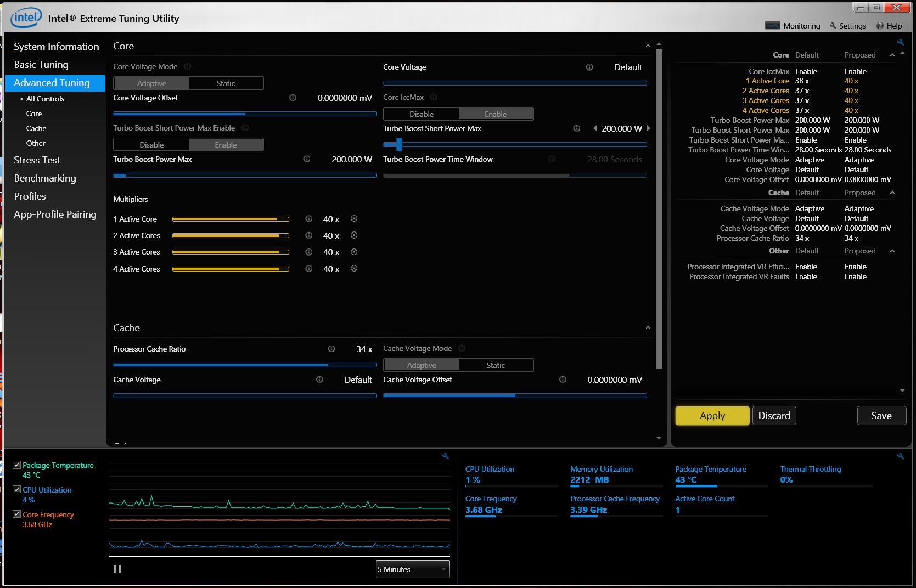This screenshot has width=916, height=588.
Task: Save the settings profile
Action: [x=881, y=416]
